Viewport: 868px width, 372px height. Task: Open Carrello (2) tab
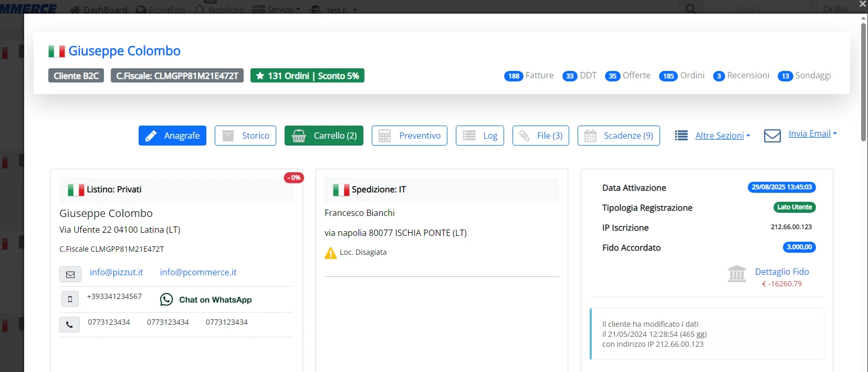coord(324,136)
